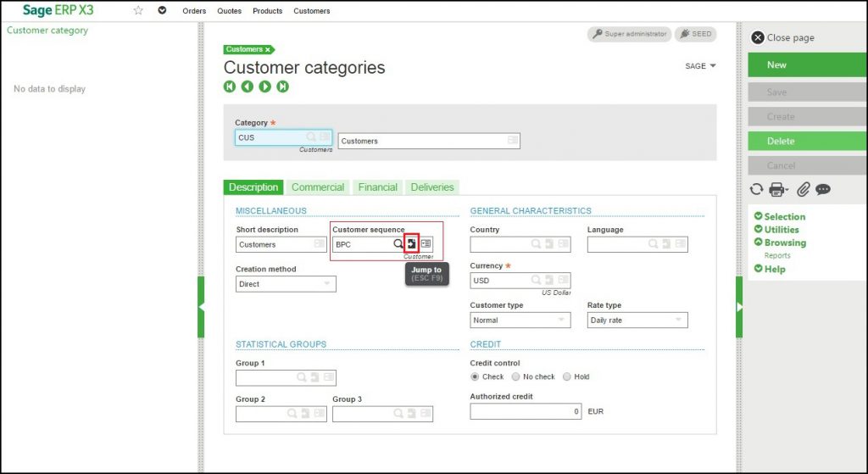Select No check credit control radio

[x=515, y=376]
